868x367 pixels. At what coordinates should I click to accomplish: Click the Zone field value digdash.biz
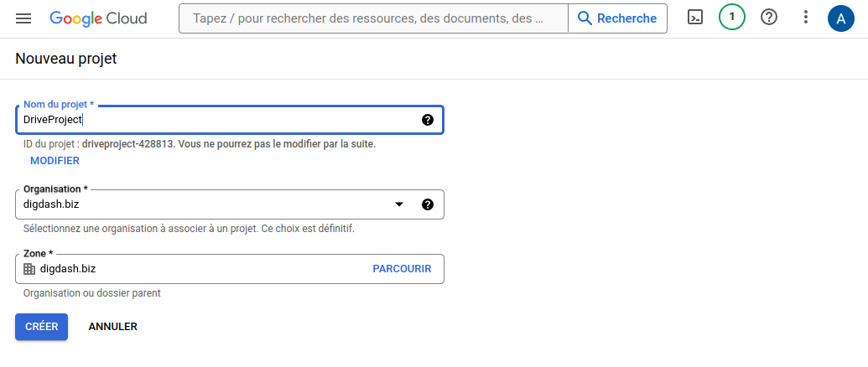(68, 269)
